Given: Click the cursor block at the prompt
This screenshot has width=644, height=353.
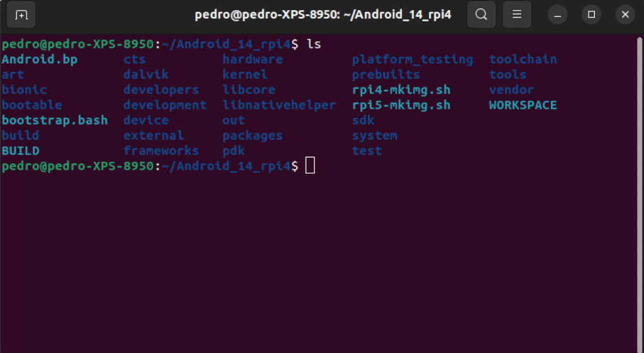Looking at the screenshot, I should coord(310,165).
